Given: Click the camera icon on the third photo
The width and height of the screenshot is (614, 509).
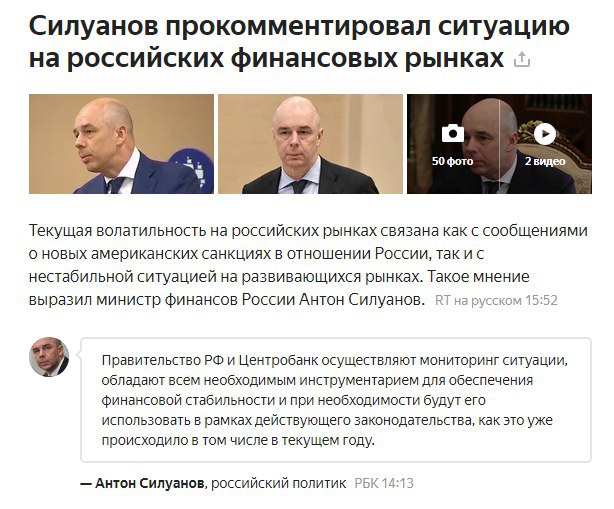Looking at the screenshot, I should pos(453,133).
